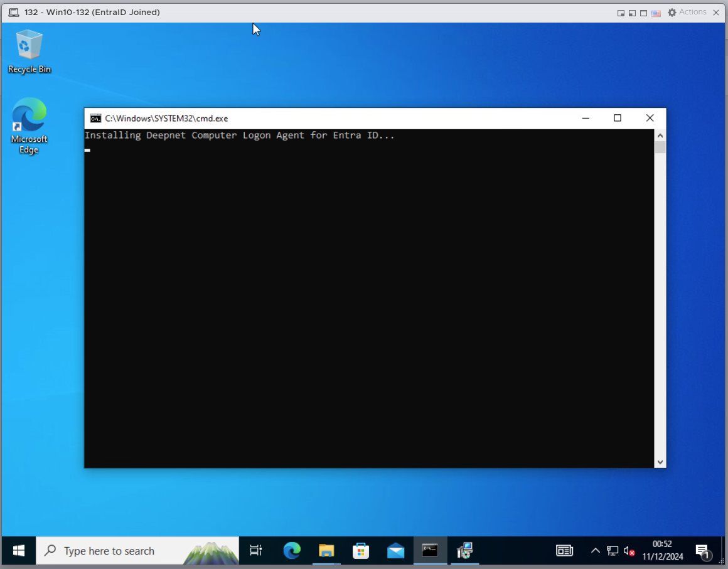Click the taskbar clock showing 00:52
The width and height of the screenshot is (728, 569).
tap(661, 551)
